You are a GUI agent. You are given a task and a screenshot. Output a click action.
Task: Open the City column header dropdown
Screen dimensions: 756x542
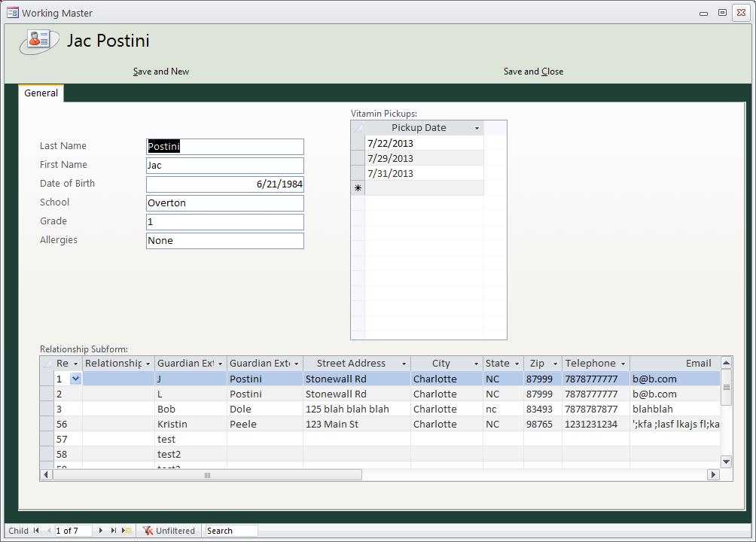tap(476, 364)
